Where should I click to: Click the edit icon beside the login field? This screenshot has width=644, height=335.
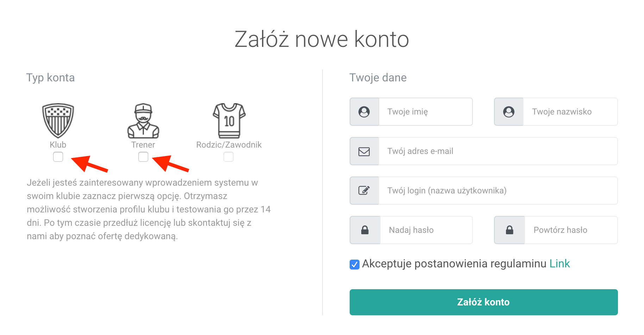364,191
